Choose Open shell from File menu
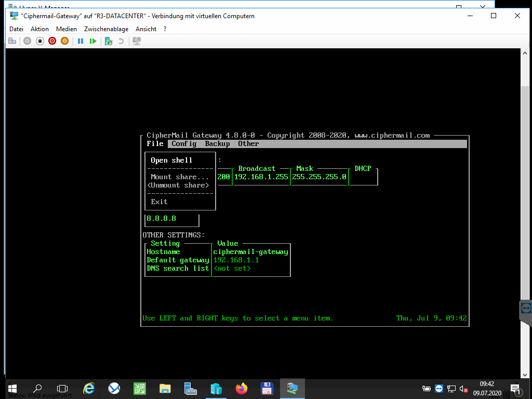 click(171, 161)
